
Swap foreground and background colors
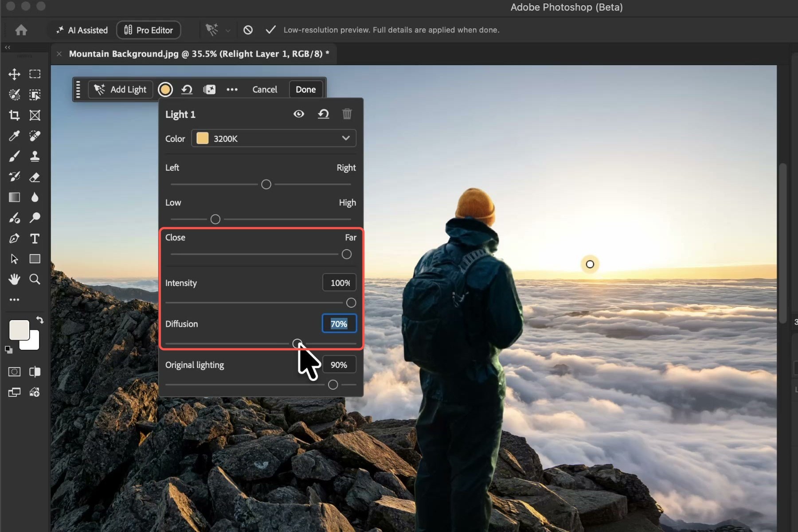click(x=40, y=320)
